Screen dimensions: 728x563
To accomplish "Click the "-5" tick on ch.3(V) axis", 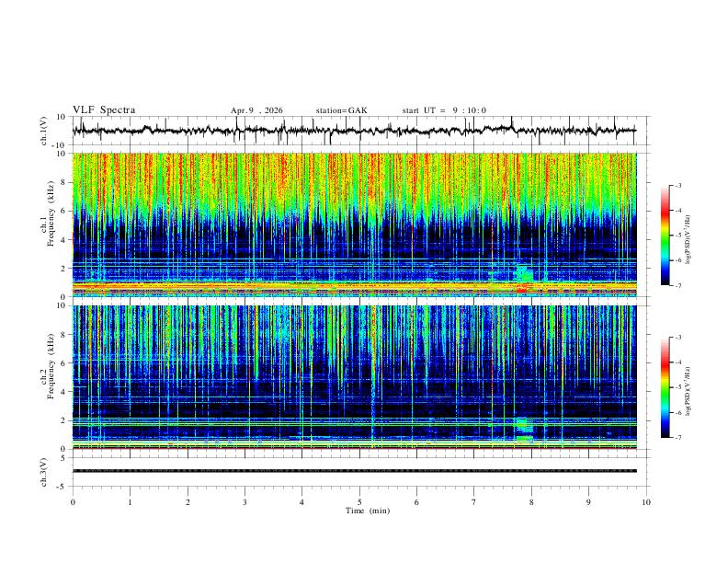I will (63, 487).
